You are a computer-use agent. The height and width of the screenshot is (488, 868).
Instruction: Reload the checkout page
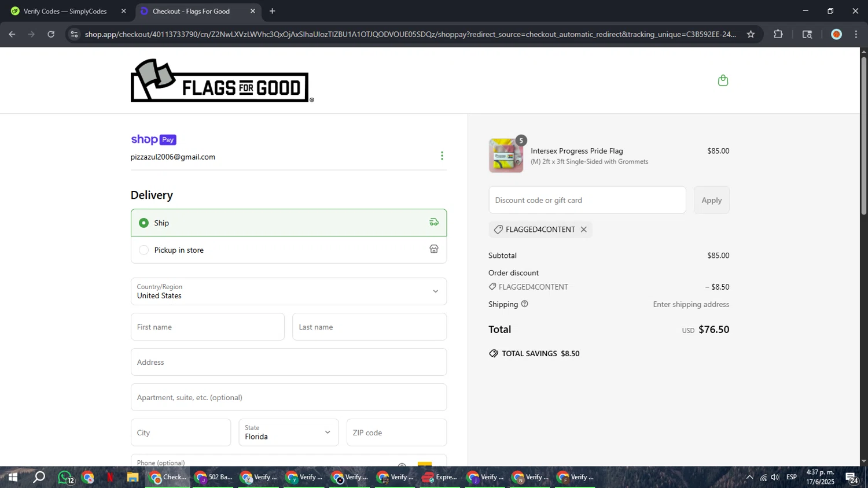51,34
